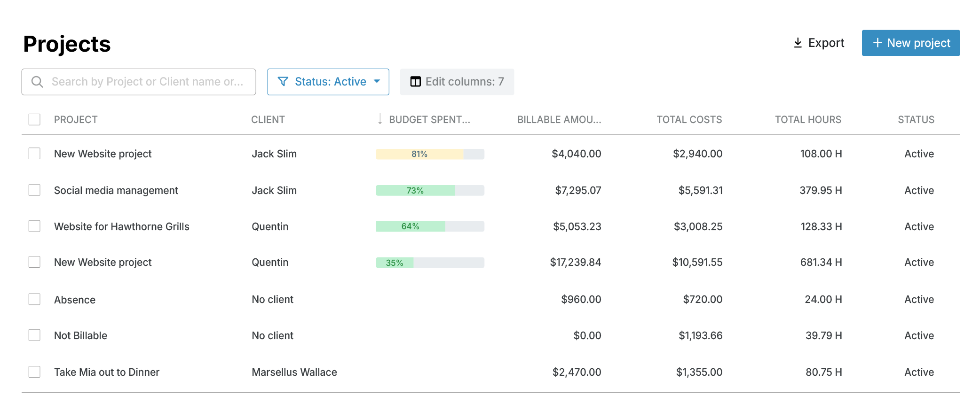
Task: Click the filter funnel icon
Action: (x=283, y=82)
